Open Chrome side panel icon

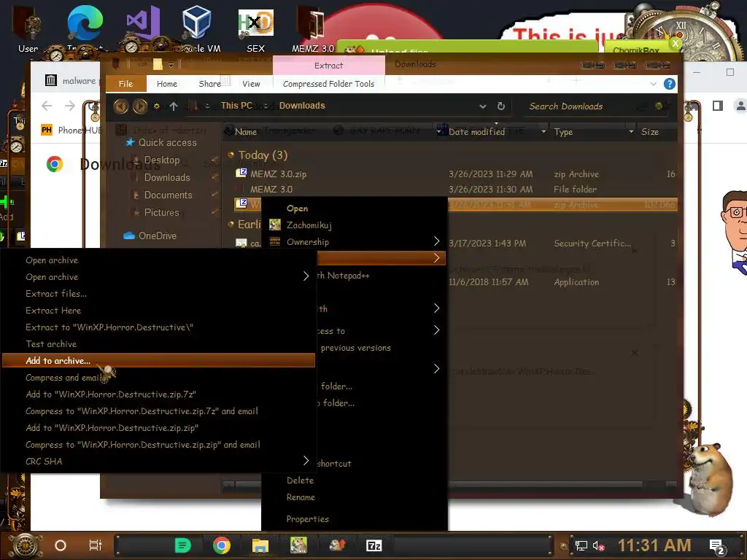click(718, 106)
